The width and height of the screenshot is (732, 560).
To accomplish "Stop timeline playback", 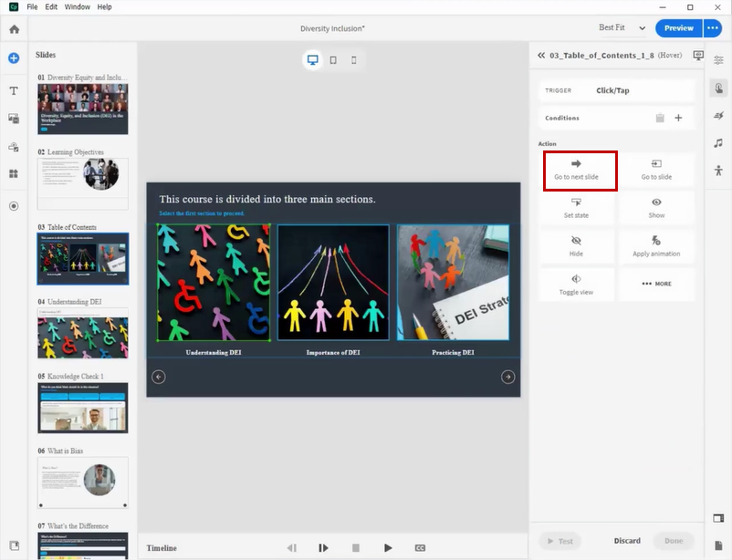I will tap(356, 548).
